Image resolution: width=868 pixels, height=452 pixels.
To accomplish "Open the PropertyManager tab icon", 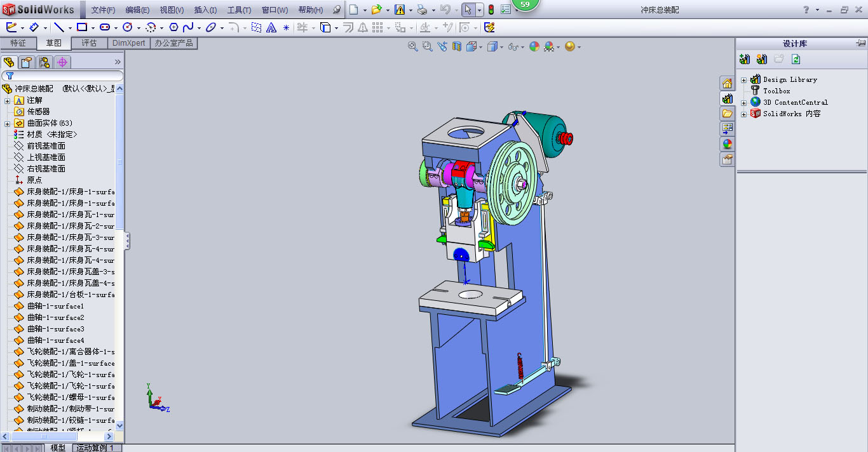I will tap(26, 62).
